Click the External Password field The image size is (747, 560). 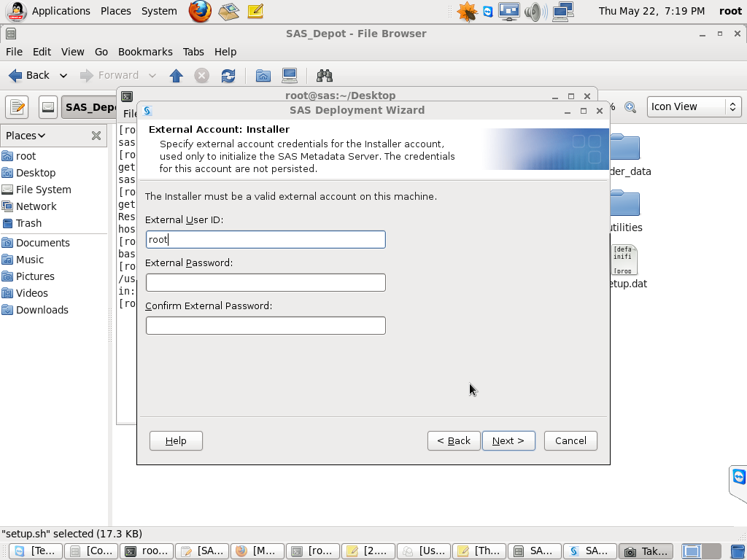266,282
